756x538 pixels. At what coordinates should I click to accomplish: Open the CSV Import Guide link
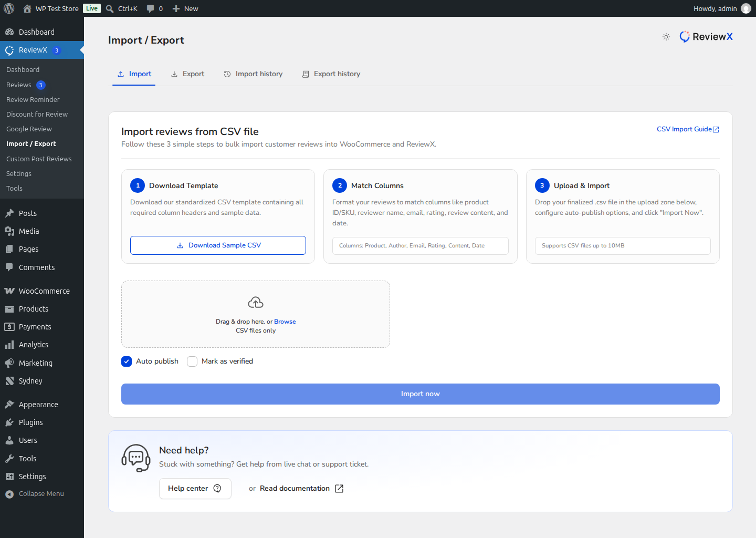point(688,129)
